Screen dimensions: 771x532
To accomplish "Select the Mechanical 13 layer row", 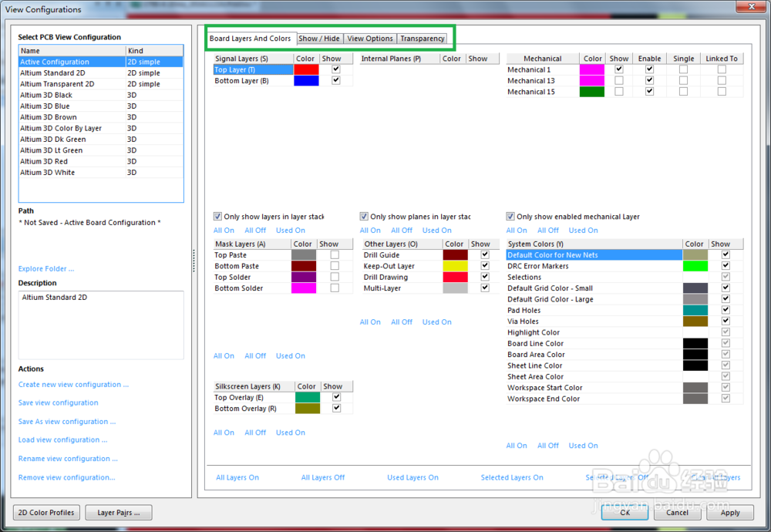I will (x=625, y=81).
